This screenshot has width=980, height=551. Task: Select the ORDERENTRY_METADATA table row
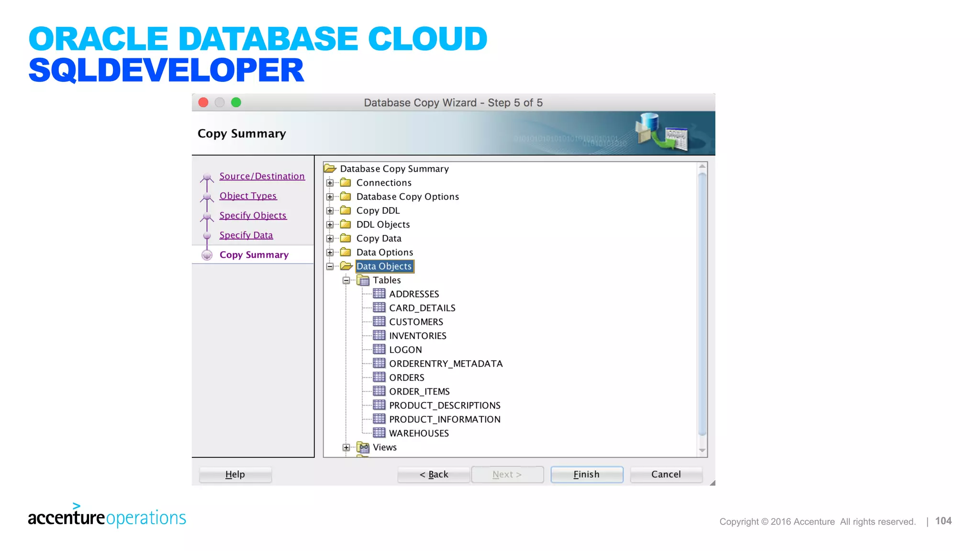tap(445, 364)
